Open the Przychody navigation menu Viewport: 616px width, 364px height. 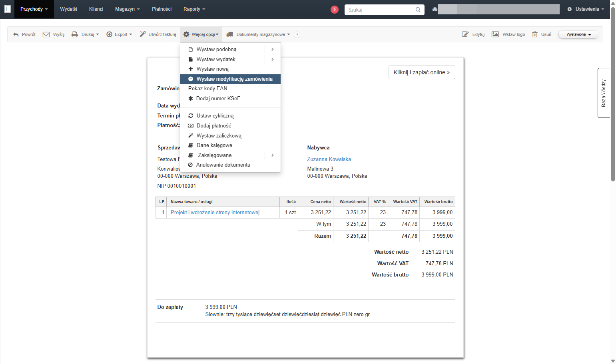pyautogui.click(x=34, y=9)
